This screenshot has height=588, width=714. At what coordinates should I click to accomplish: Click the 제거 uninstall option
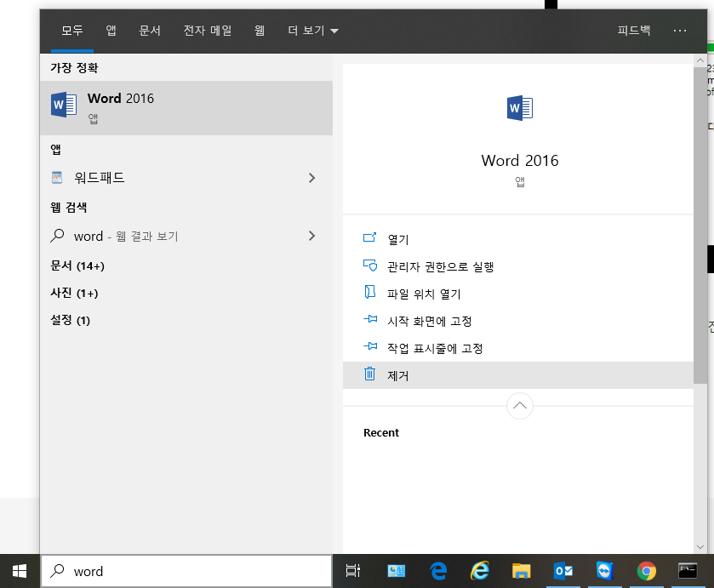point(518,375)
